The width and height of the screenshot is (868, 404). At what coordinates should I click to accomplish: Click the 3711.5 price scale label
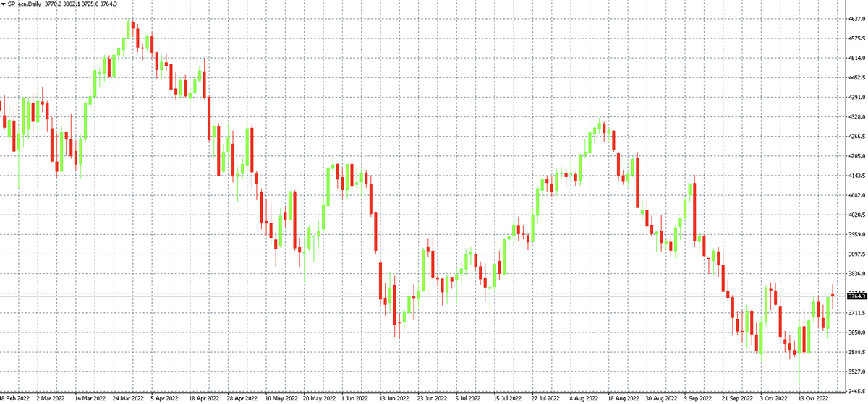coord(856,313)
